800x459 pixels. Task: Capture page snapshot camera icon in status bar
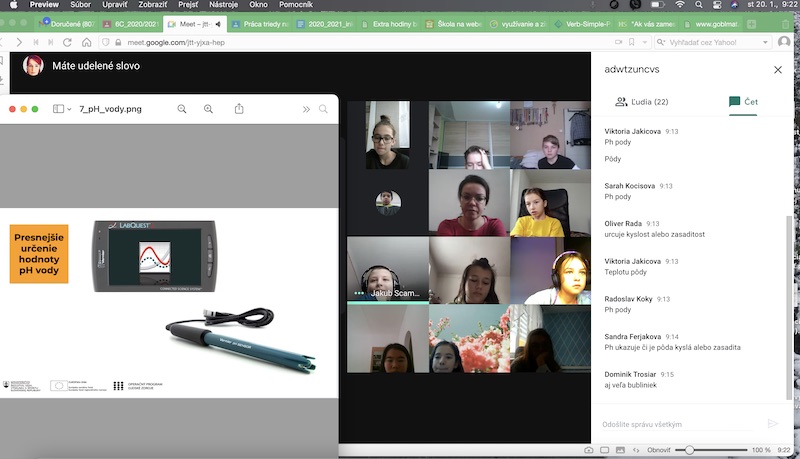click(589, 450)
